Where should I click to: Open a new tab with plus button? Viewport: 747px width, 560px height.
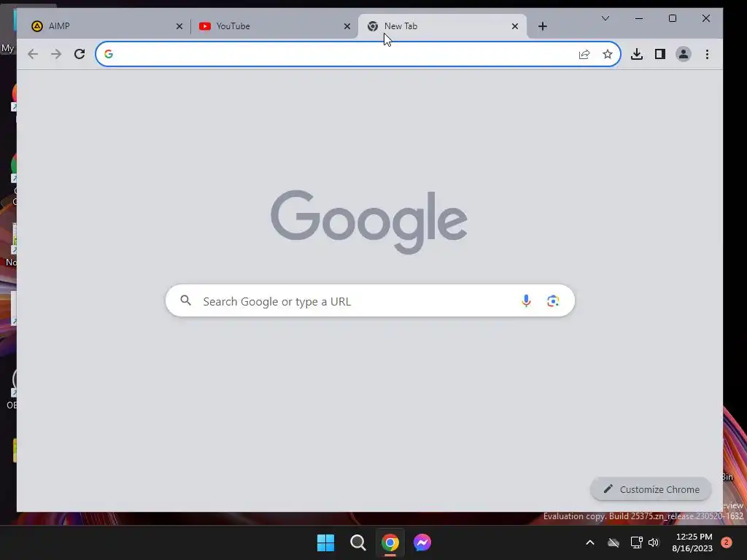(543, 26)
